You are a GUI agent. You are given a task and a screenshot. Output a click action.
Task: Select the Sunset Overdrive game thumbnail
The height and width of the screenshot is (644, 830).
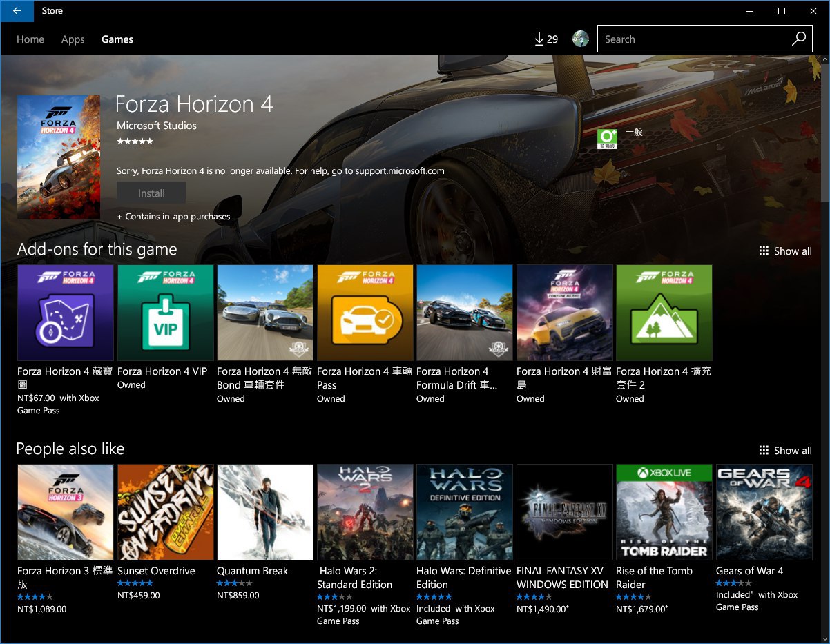coord(165,511)
